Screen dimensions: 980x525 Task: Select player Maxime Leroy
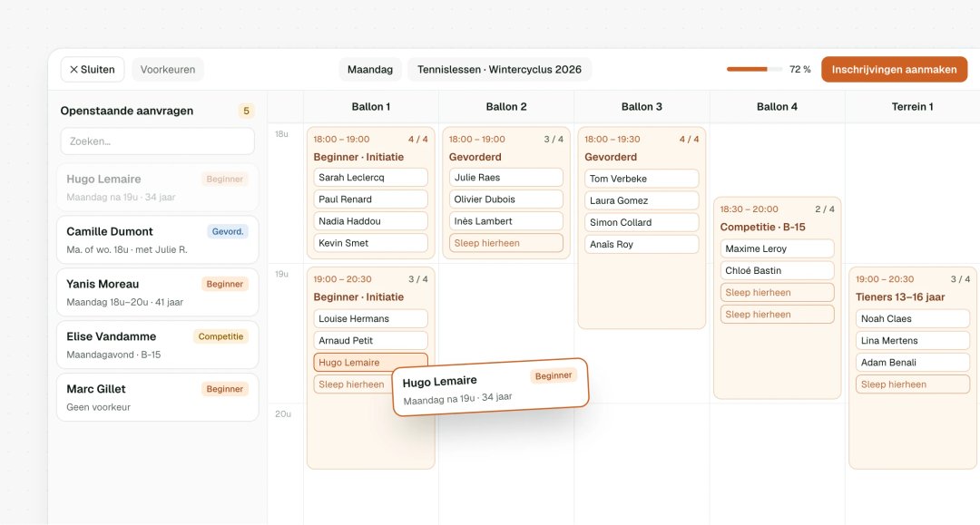pyautogui.click(x=777, y=248)
